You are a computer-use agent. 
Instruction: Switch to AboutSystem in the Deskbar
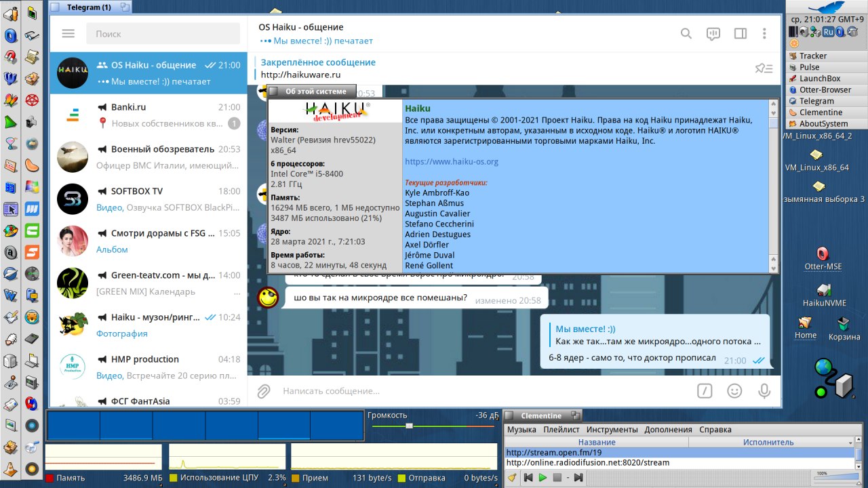(827, 123)
